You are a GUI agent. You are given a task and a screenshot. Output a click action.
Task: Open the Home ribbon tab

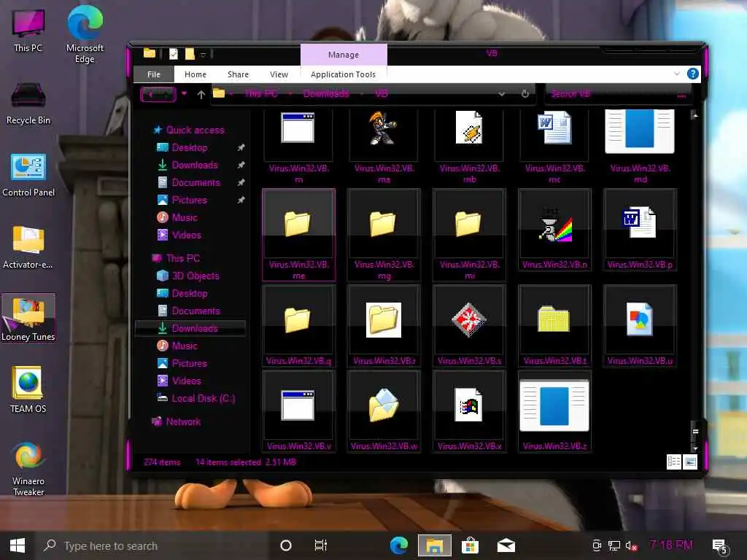click(196, 74)
